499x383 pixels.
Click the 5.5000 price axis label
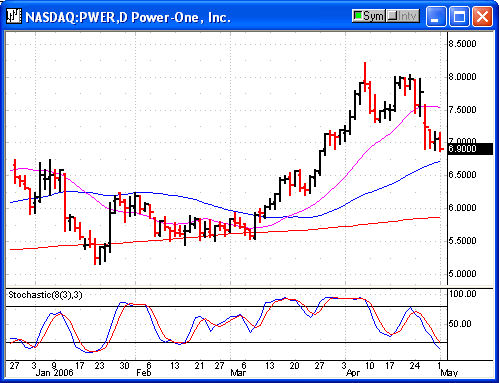462,241
